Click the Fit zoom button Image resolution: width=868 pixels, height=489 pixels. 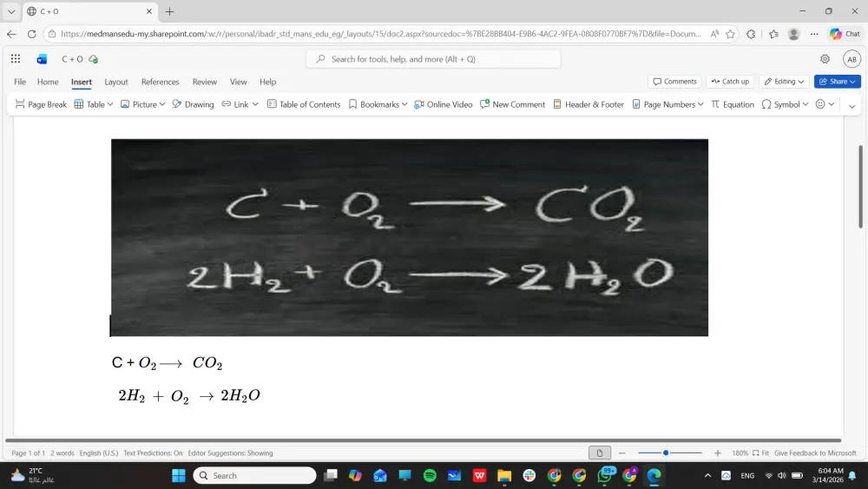point(760,453)
